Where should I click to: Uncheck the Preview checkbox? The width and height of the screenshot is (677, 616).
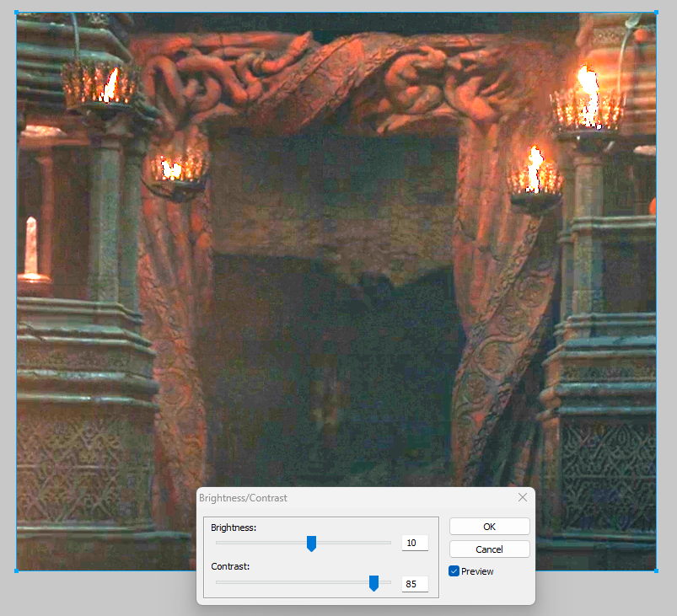(454, 571)
